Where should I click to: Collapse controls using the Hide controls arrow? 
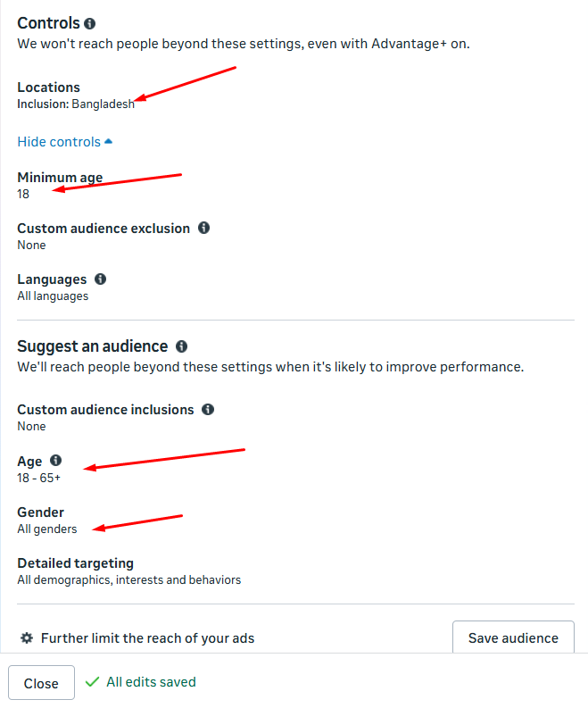pyautogui.click(x=109, y=142)
